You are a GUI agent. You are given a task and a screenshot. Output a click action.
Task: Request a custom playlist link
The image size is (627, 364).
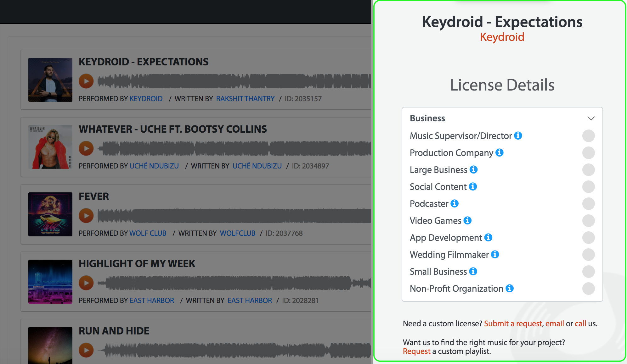pos(416,351)
